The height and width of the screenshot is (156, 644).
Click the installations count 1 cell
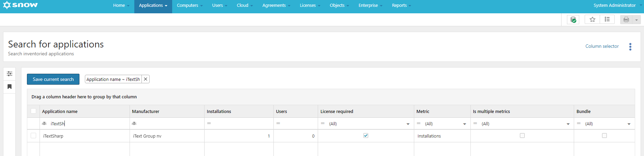(239, 136)
